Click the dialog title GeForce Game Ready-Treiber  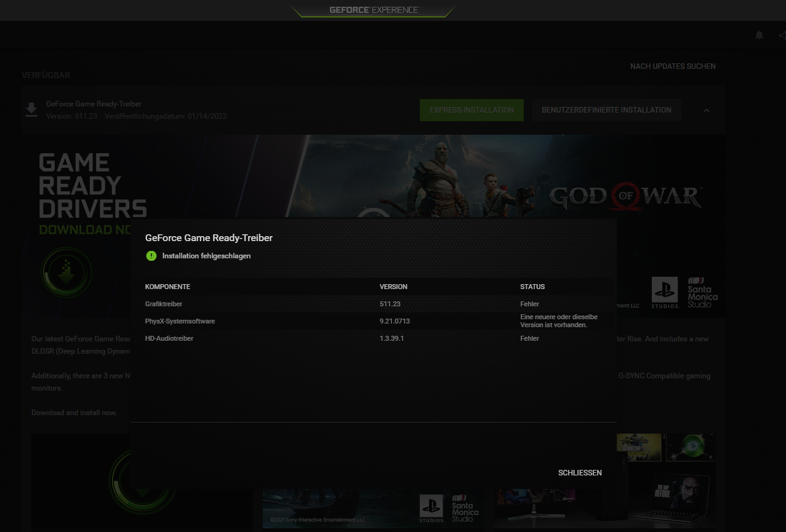coord(209,238)
